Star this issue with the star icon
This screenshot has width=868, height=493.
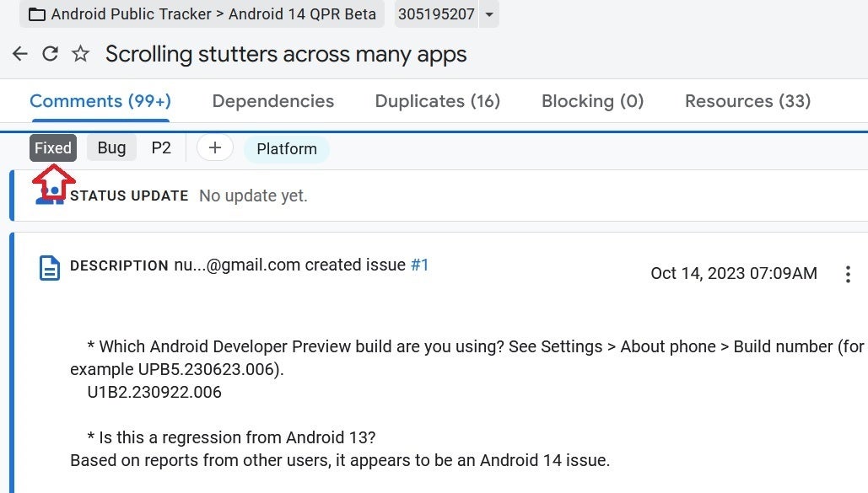click(81, 54)
